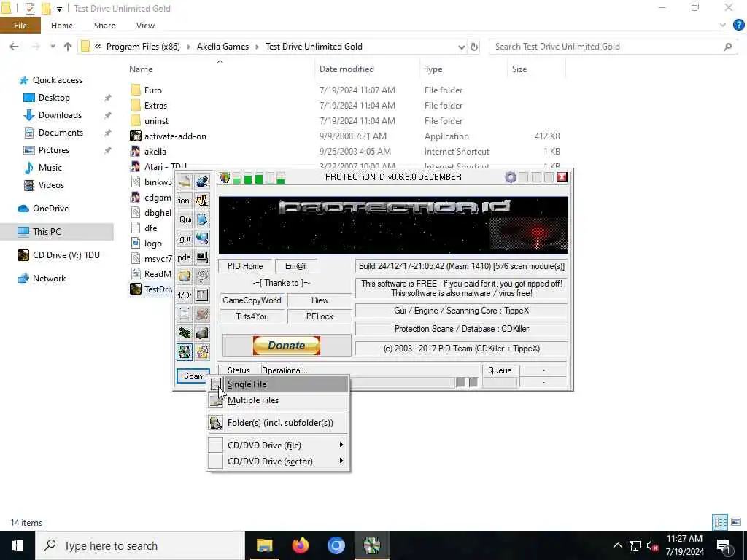
Task: Click the blue notepad icon in Protection ID sidebar
Action: coord(202,219)
